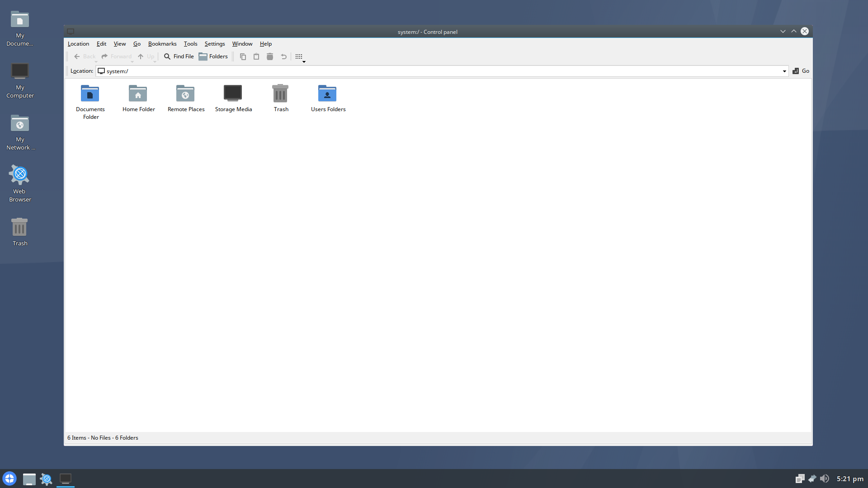Click the file manager taskbar launcher
This screenshot has height=488, width=868.
(29, 479)
